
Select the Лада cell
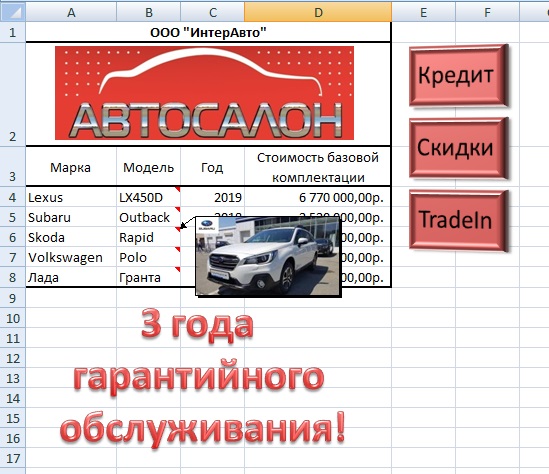coord(71,277)
